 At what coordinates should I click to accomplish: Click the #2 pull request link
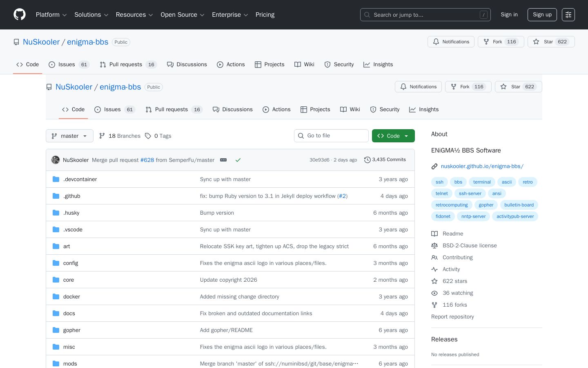342,196
